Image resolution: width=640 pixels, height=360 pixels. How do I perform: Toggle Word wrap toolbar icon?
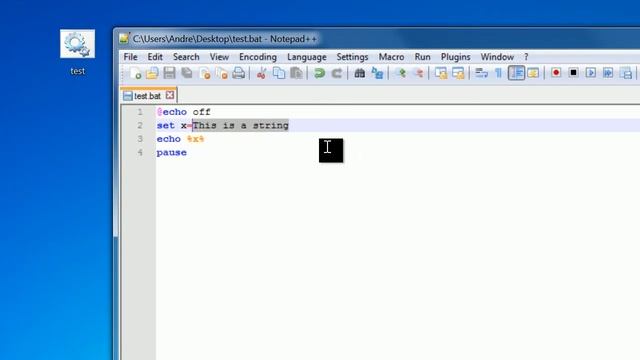pos(481,73)
